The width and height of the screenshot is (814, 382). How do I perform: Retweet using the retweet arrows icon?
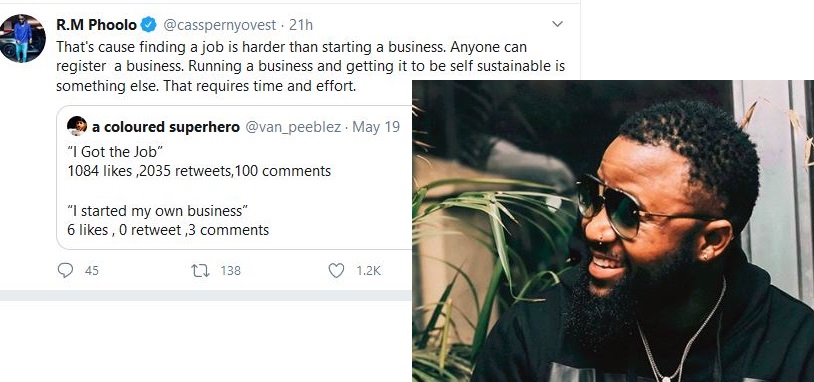pos(200,270)
